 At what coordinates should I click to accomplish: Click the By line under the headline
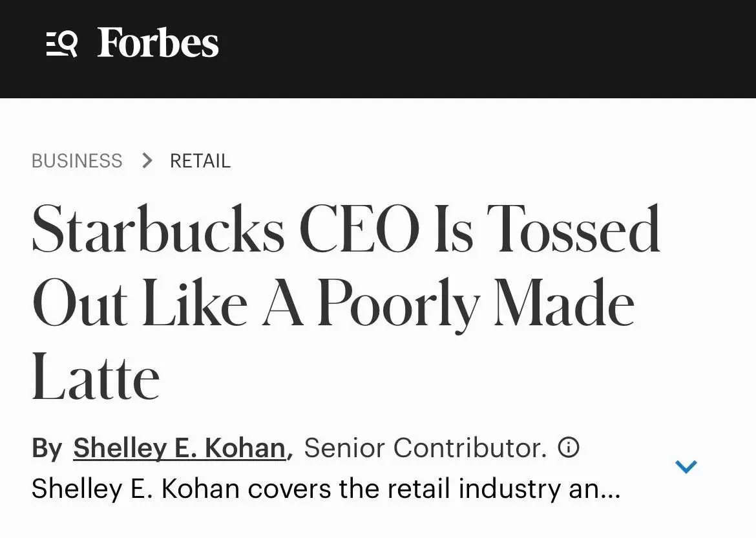pos(48,447)
